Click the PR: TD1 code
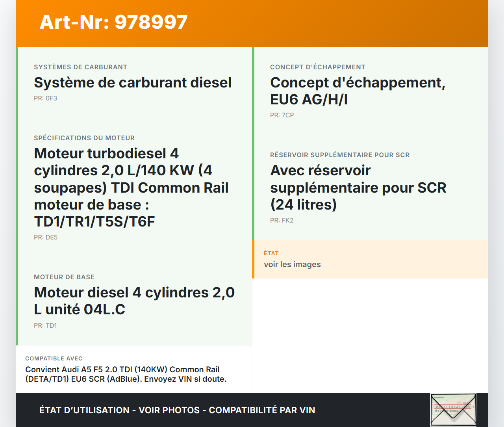 45,326
